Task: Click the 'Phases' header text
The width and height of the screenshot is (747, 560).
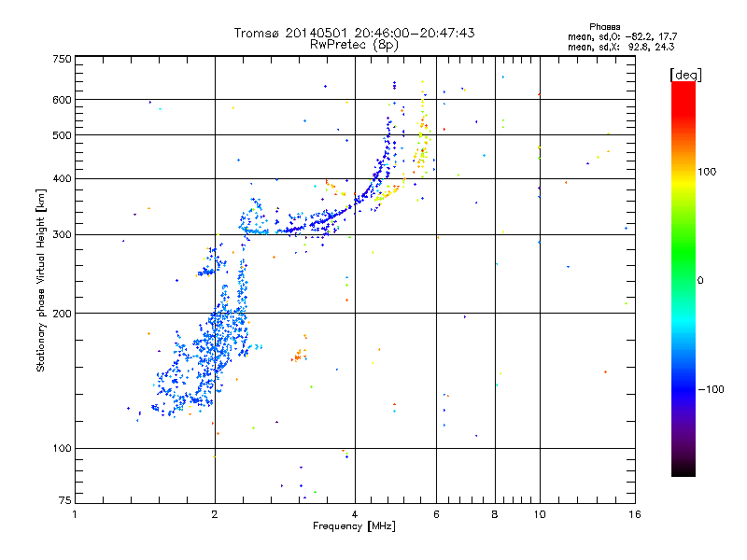Action: pyautogui.click(x=604, y=27)
